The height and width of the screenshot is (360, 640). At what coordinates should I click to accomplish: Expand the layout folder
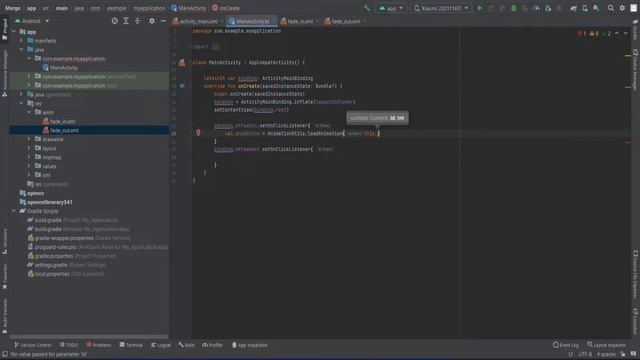29,148
